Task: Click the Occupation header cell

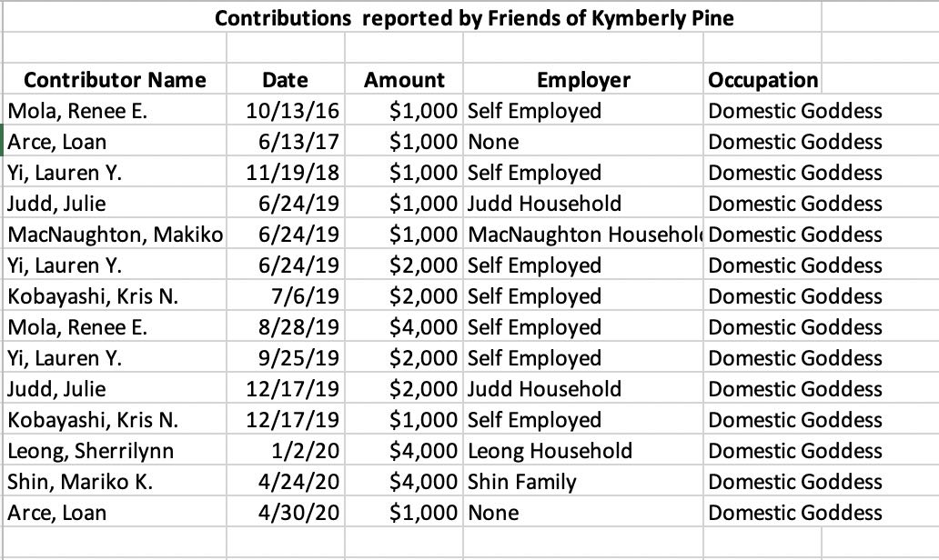Action: click(x=762, y=80)
